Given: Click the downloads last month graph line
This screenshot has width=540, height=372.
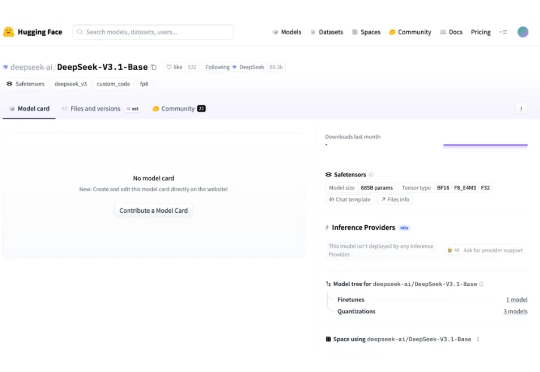Looking at the screenshot, I should (x=485, y=145).
